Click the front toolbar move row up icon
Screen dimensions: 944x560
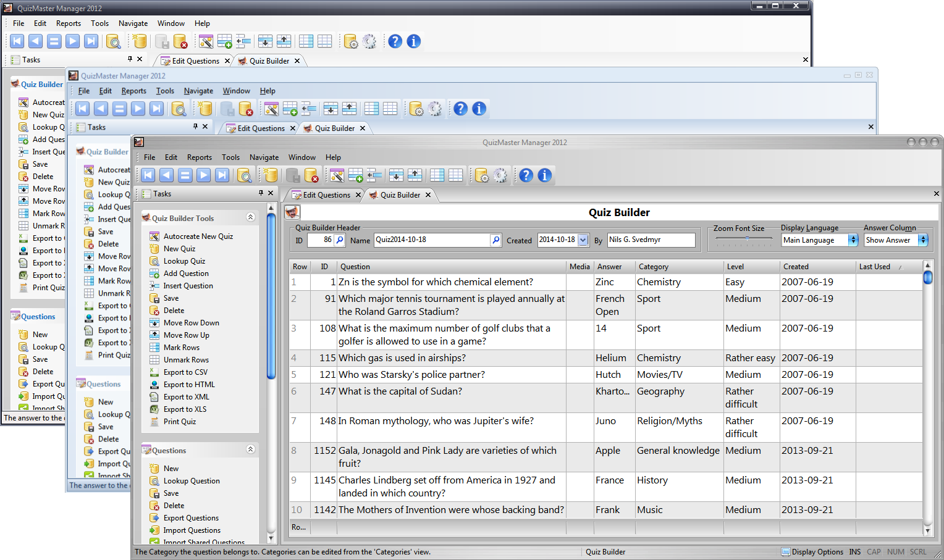(415, 175)
